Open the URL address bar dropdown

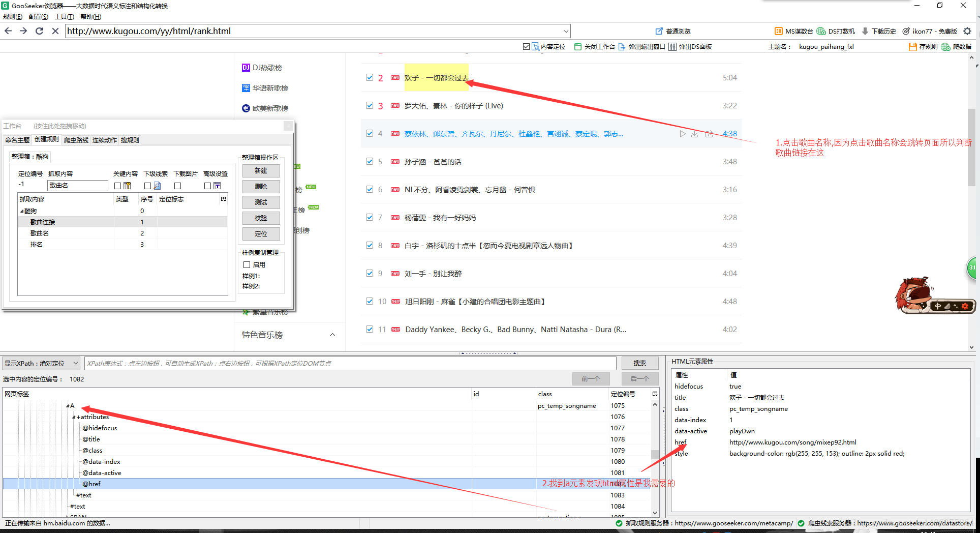click(566, 31)
